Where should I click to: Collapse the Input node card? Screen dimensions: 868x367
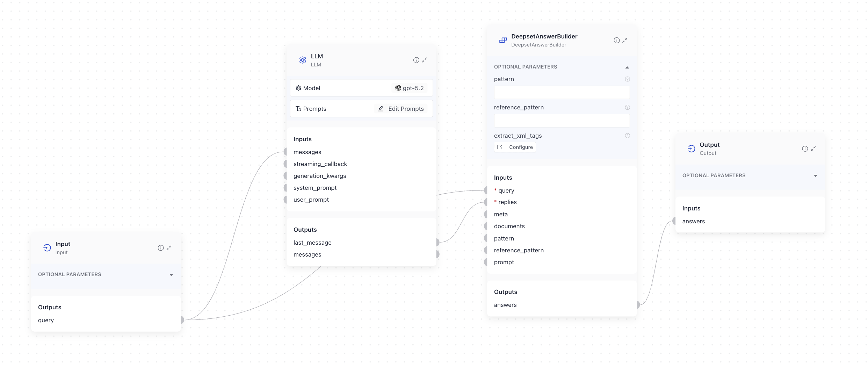169,248
